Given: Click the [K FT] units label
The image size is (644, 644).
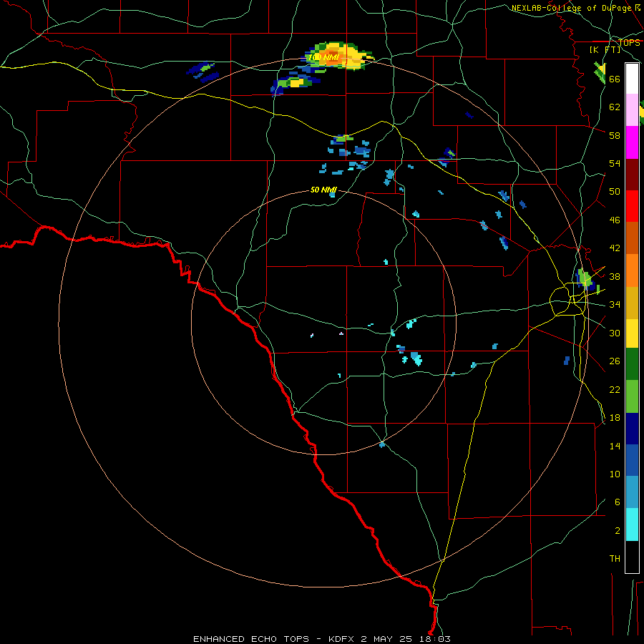Looking at the screenshot, I should 605,49.
